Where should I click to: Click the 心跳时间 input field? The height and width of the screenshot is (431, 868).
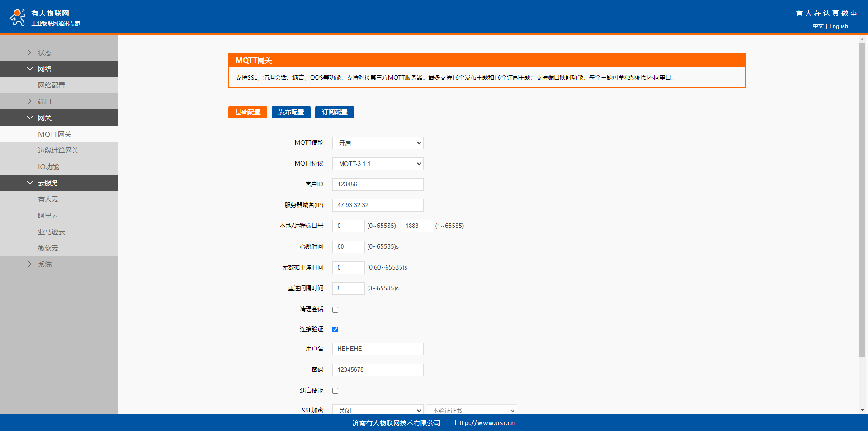point(349,247)
